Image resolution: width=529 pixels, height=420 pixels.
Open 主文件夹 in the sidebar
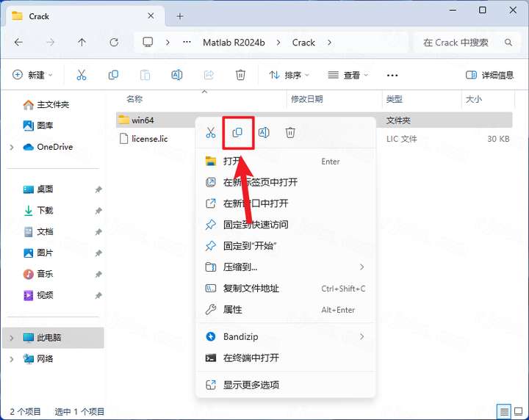(x=46, y=105)
